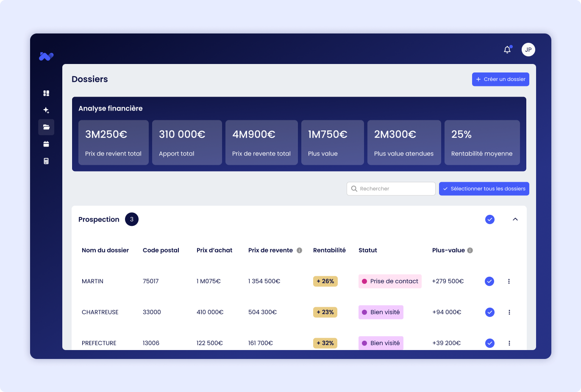The height and width of the screenshot is (392, 581).
Task: Click postal code 75017
Action: 151,281
